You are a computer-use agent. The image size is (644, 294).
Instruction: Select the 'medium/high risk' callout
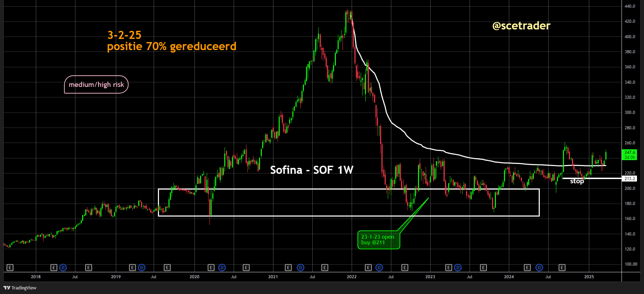96,84
